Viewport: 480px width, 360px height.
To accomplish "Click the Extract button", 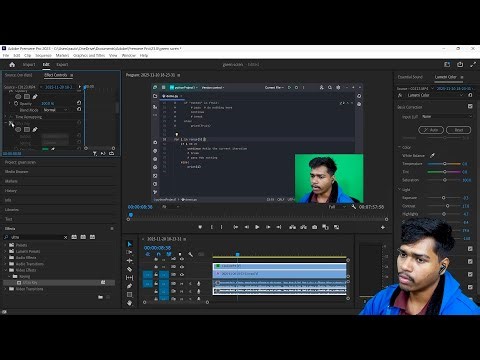I will tap(303, 227).
